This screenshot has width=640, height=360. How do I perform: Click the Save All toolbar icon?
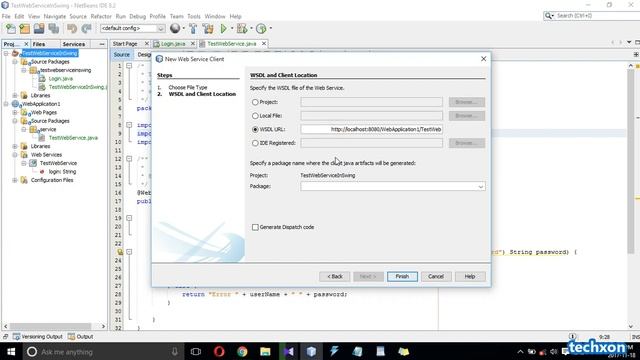pyautogui.click(x=53, y=29)
